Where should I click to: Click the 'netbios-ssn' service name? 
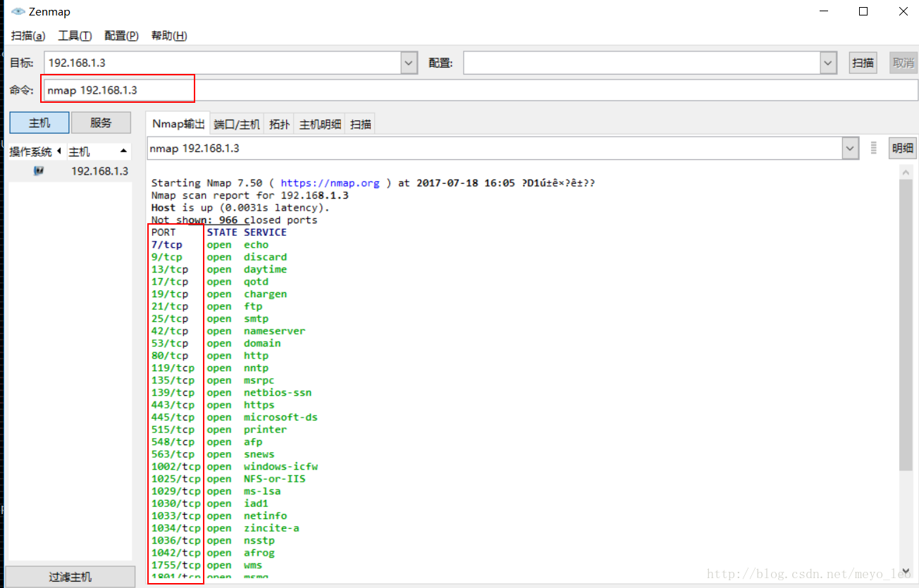pos(278,393)
